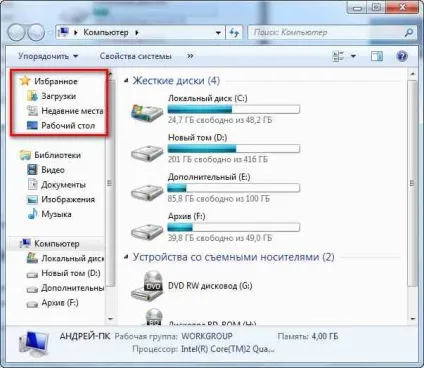
Task: Open Недавние места in favorites
Action: [x=72, y=111]
